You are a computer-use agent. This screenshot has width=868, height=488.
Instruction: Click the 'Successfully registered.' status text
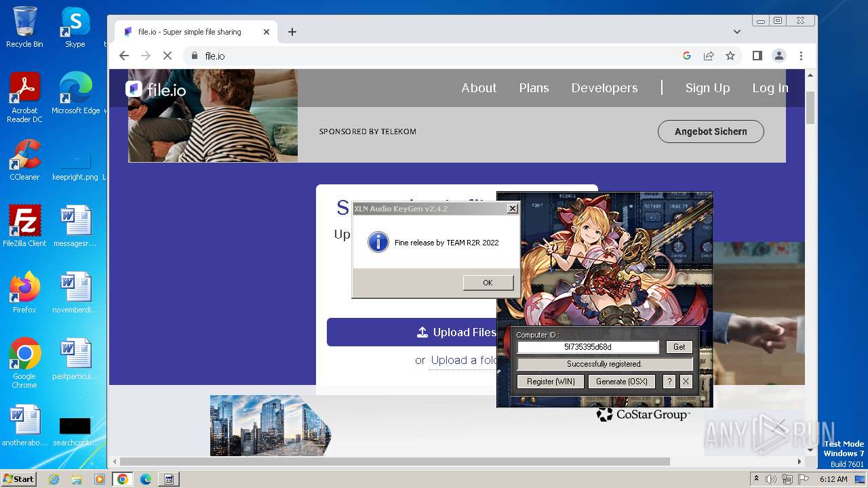[604, 364]
